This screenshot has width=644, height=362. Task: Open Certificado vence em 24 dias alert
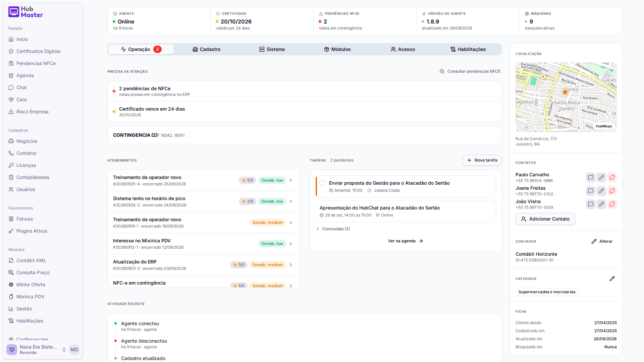tap(305, 112)
